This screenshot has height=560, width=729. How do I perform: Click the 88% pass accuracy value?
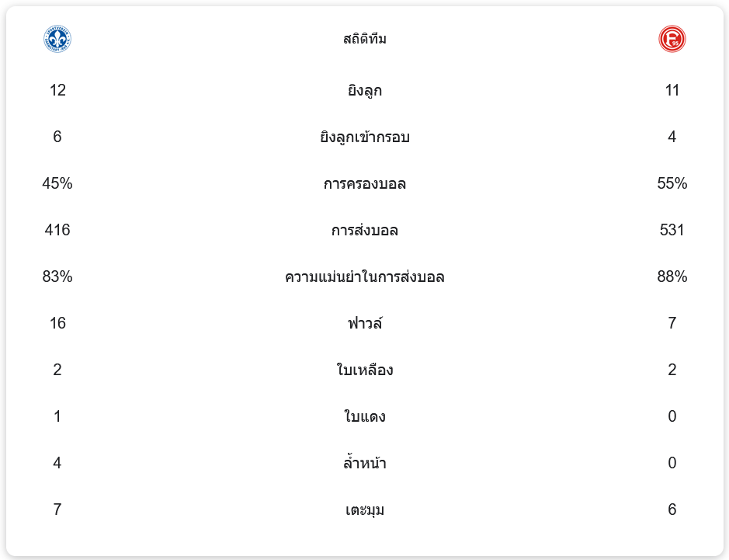(672, 277)
